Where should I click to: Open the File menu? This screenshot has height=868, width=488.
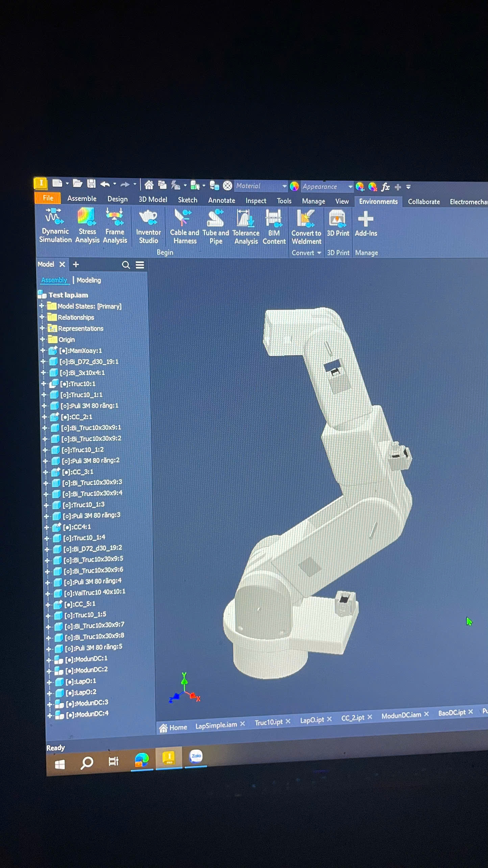[x=48, y=198]
